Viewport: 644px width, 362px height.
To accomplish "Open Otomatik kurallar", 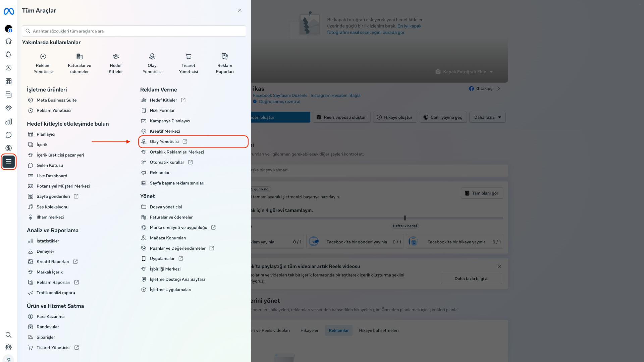I will 167,163.
